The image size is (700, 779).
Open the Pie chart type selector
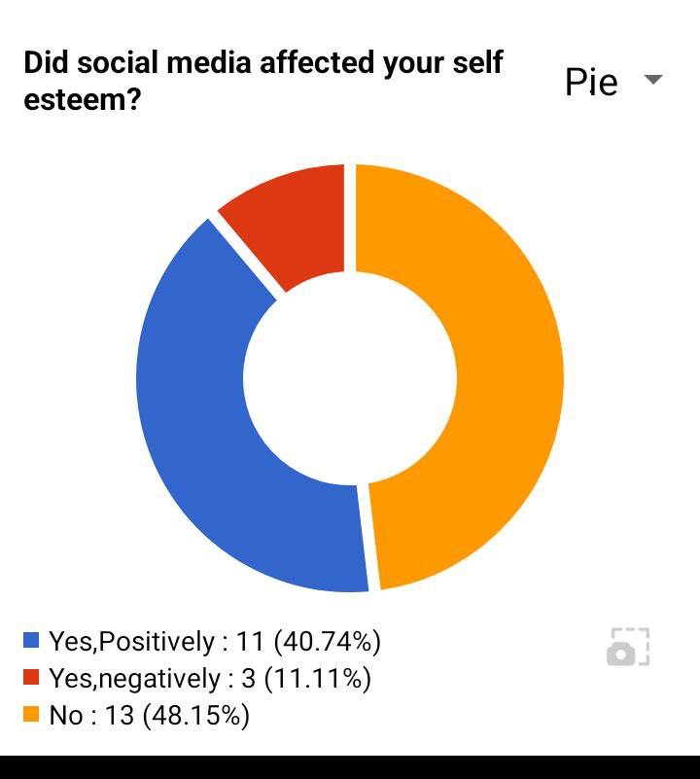point(591,82)
